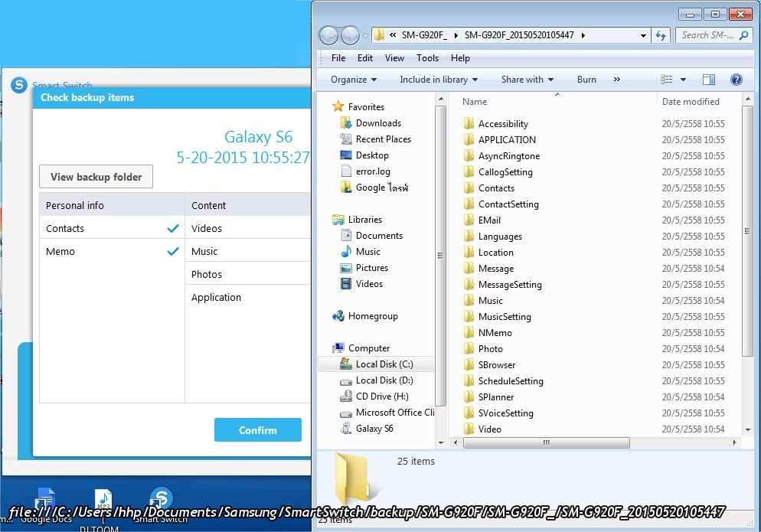Click the Homegroup icon in navigation pane

[338, 316]
